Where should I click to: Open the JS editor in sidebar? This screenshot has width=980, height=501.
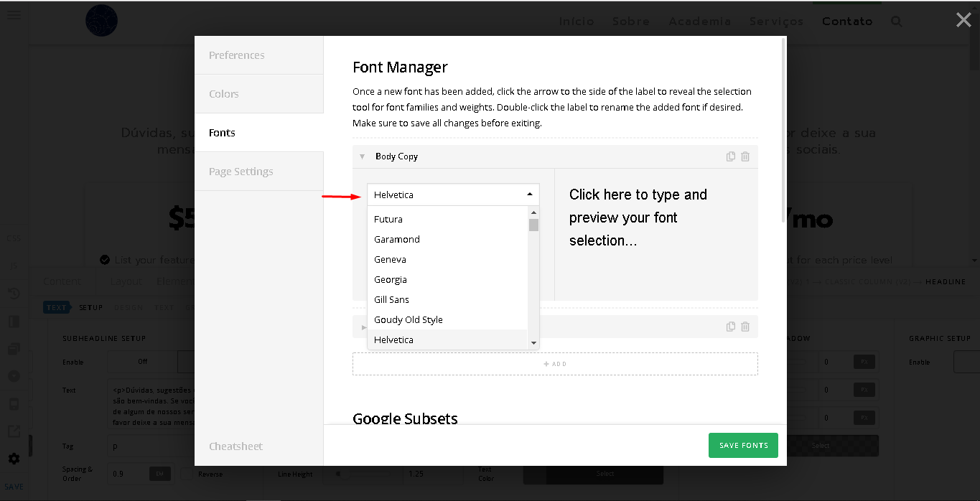14,266
